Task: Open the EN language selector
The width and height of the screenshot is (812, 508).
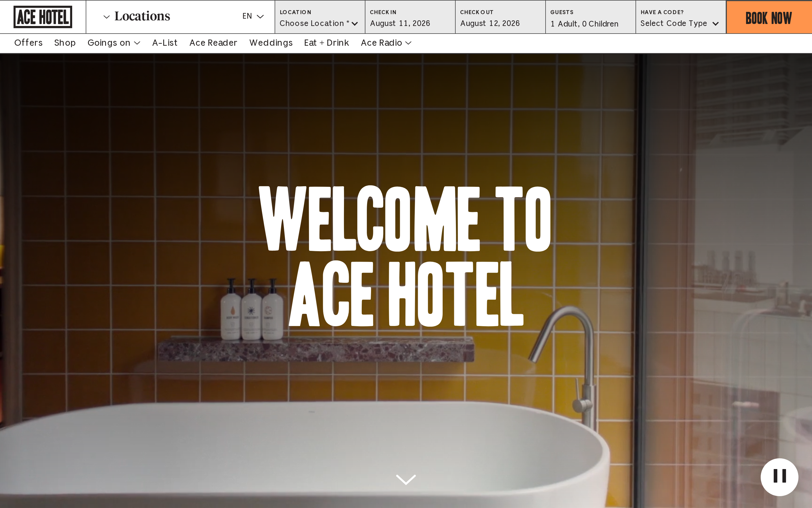Action: pos(253,16)
